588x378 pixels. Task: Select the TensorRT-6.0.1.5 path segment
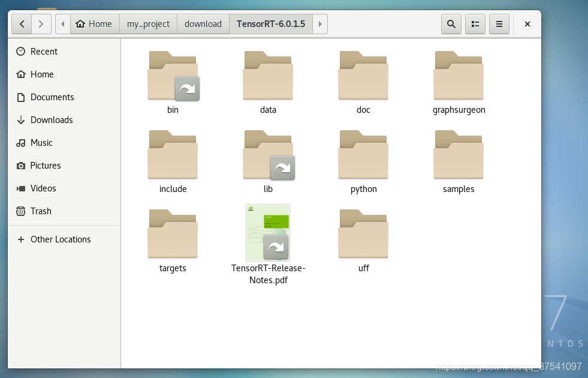pos(271,24)
